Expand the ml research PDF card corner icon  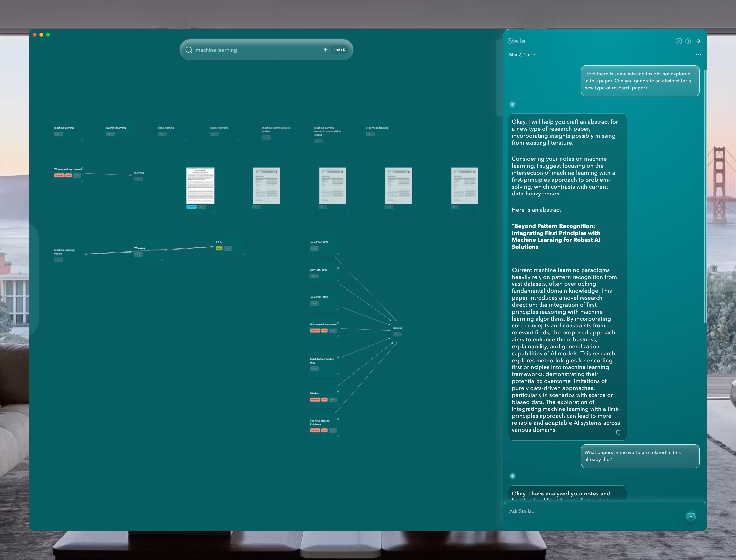(214, 213)
